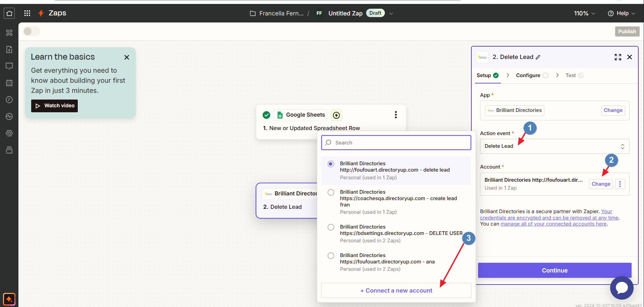Open account three-dot options menu
Image resolution: width=644 pixels, height=307 pixels.
[x=620, y=184]
